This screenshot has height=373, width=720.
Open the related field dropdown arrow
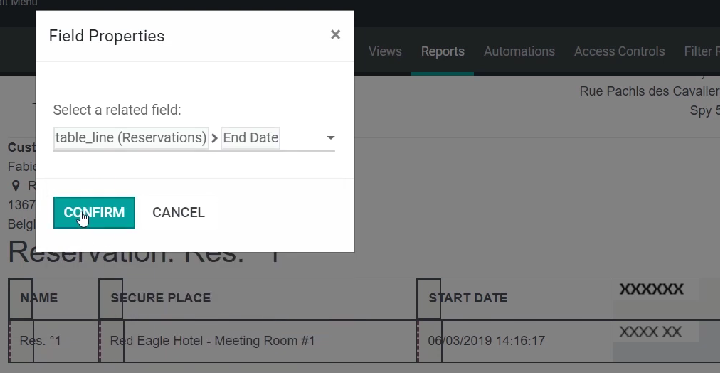click(x=330, y=138)
